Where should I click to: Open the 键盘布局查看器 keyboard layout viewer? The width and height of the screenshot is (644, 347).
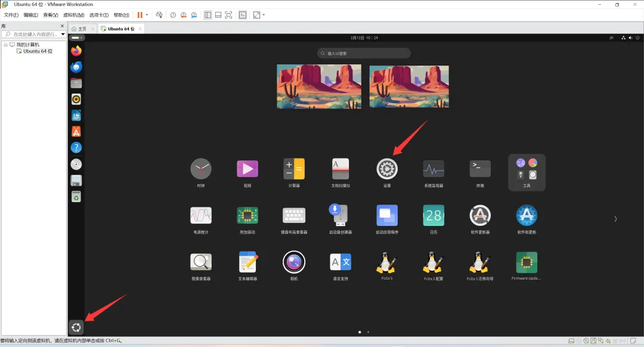point(294,215)
